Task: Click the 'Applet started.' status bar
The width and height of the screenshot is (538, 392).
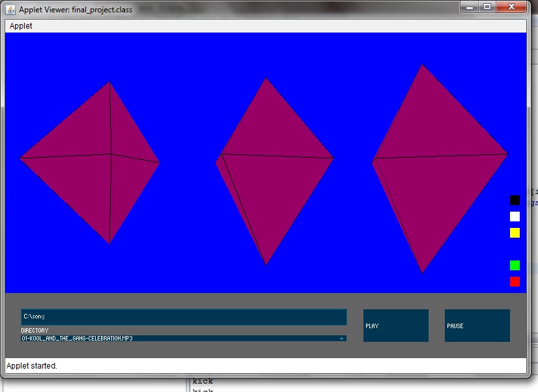Action: click(x=33, y=366)
